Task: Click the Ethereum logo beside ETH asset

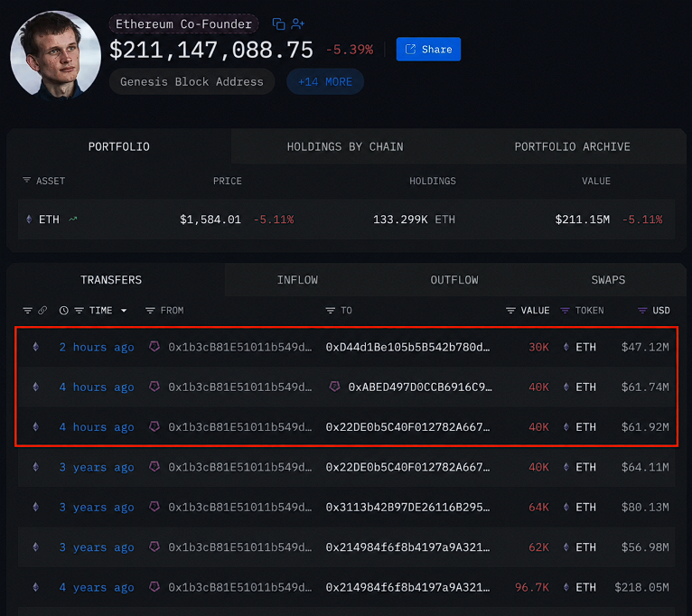Action: pyautogui.click(x=29, y=219)
